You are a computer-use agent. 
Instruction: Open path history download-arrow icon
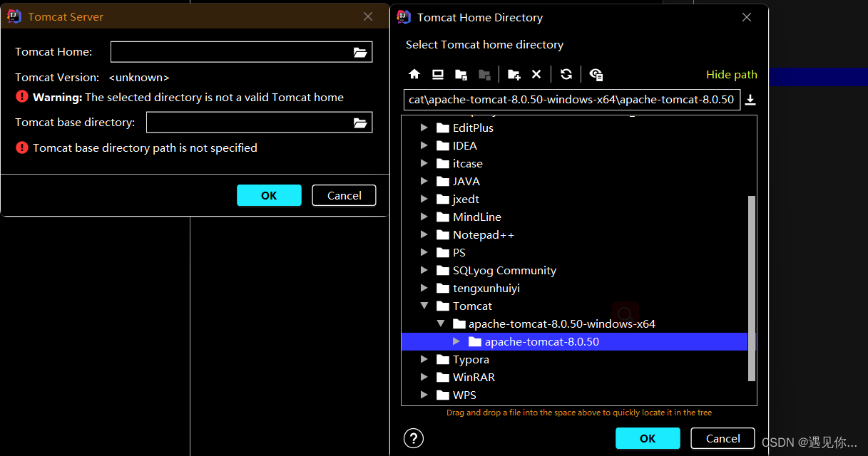point(750,100)
